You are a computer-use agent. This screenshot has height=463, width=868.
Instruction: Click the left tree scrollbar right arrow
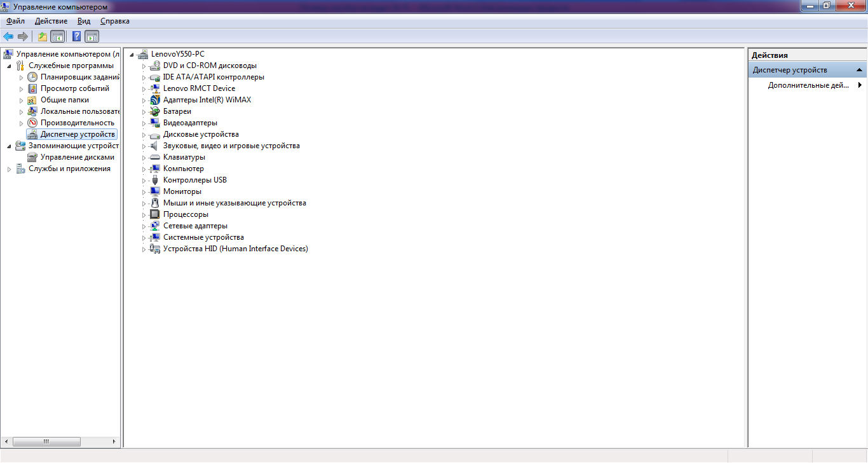click(114, 441)
